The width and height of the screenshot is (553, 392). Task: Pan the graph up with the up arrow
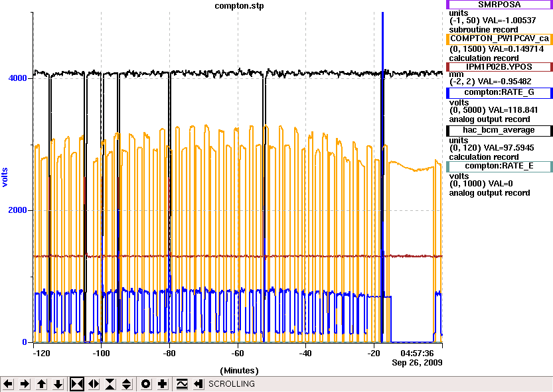(x=42, y=384)
